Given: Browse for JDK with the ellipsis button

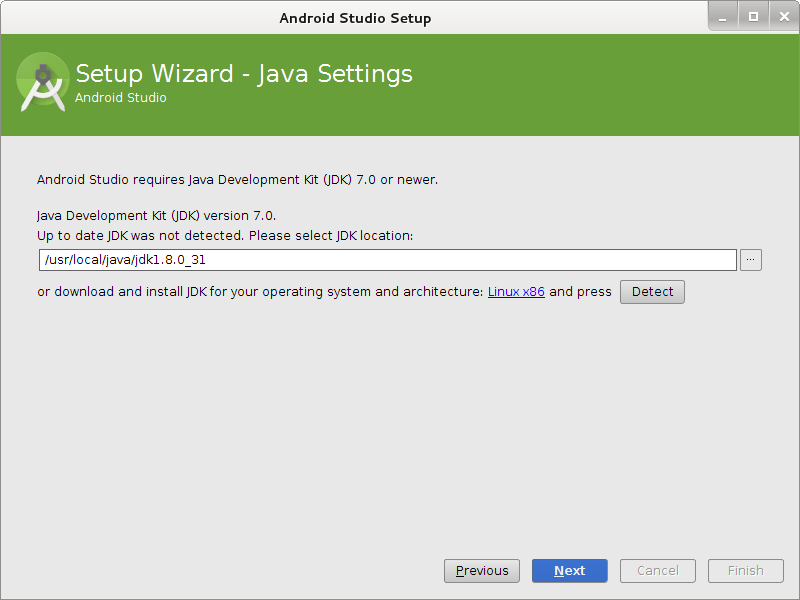Looking at the screenshot, I should [751, 260].
